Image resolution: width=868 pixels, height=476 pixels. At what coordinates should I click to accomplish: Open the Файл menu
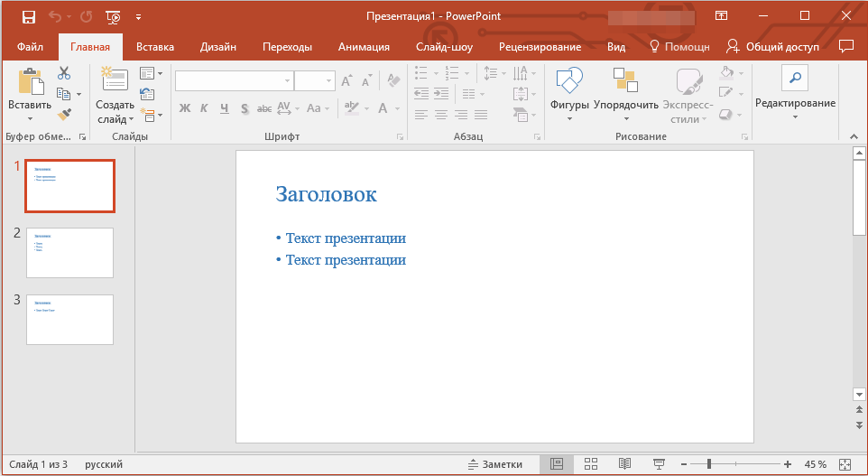pos(30,47)
